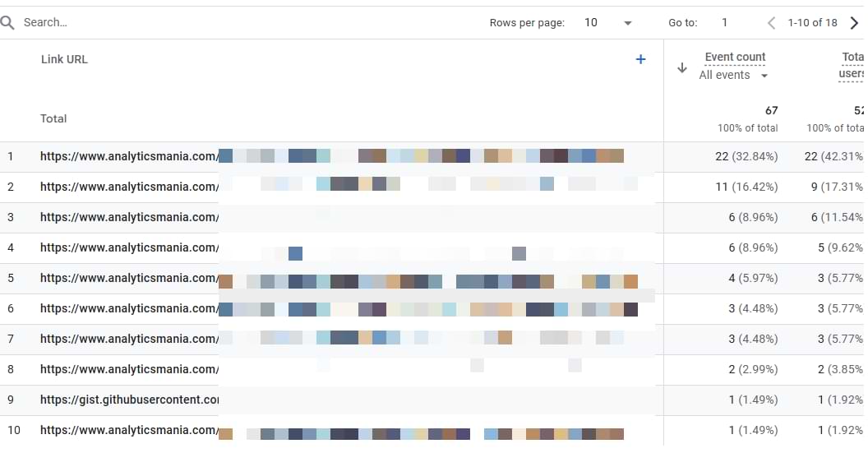Open the Rows per page dropdown
The image size is (868, 453).
[607, 23]
